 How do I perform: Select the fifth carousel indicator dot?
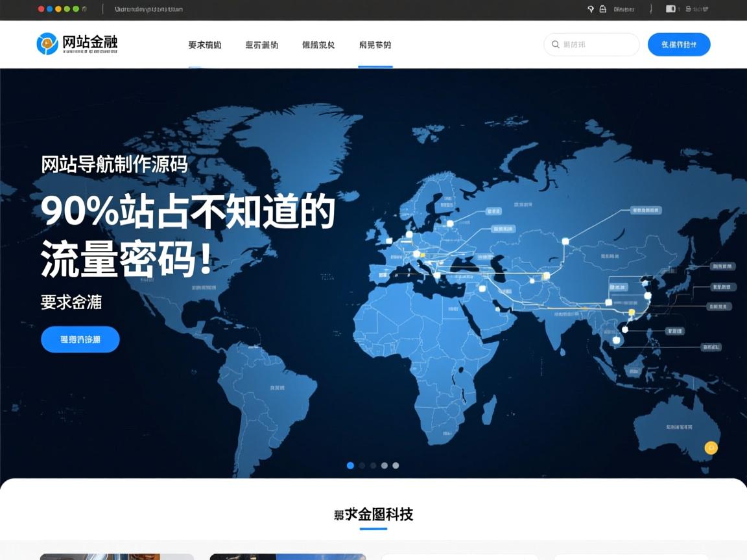pos(396,465)
